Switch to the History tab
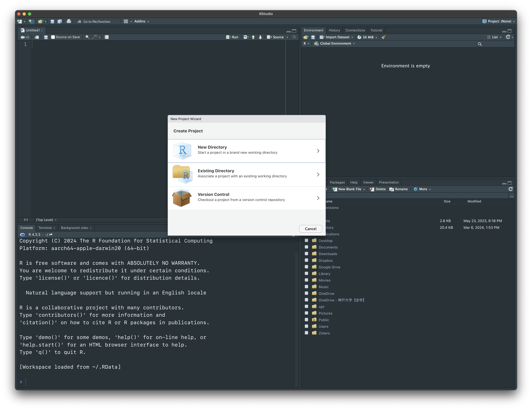The width and height of the screenshot is (532, 410). click(334, 30)
